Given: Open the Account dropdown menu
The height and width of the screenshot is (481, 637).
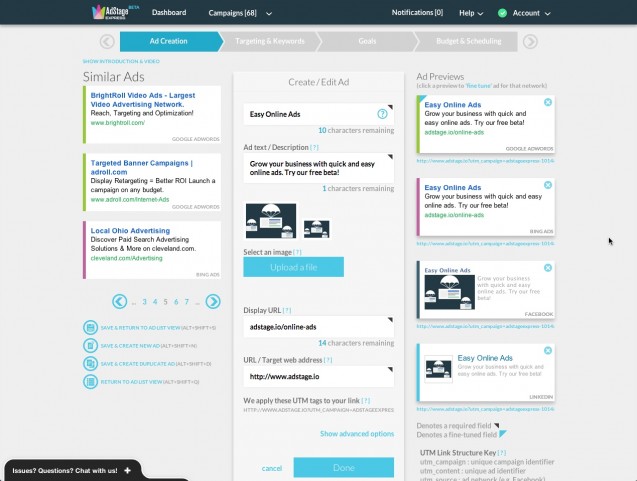Looking at the screenshot, I should coord(531,13).
